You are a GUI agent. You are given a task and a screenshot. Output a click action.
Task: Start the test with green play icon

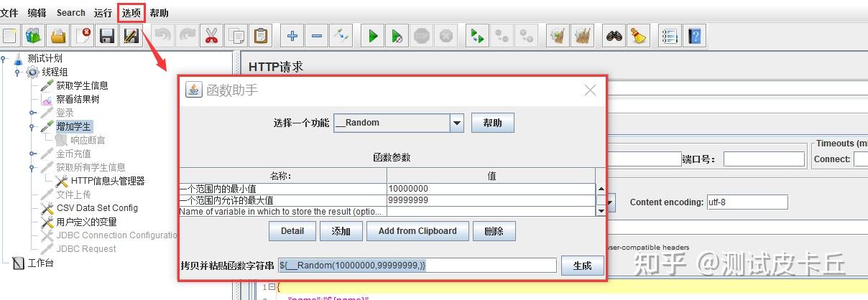[x=373, y=35]
